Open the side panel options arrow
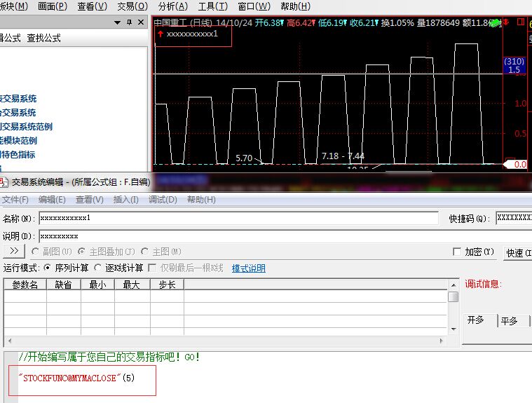 point(117,23)
